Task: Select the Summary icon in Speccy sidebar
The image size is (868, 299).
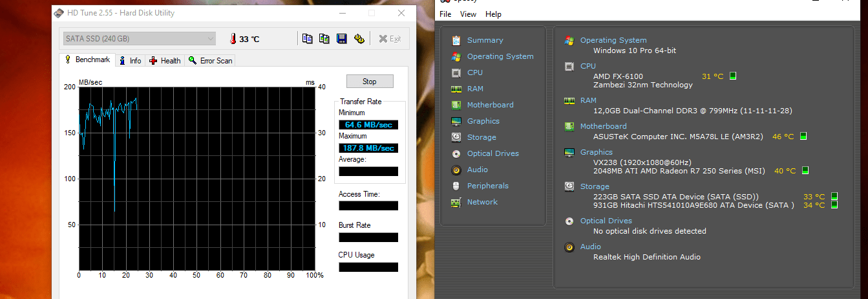Action: pyautogui.click(x=456, y=40)
